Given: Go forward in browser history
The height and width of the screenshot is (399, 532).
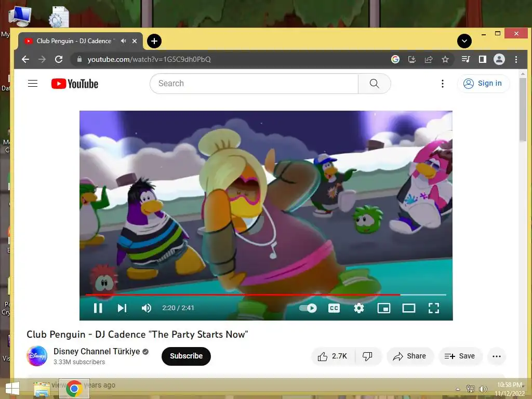Looking at the screenshot, I should click(x=42, y=59).
